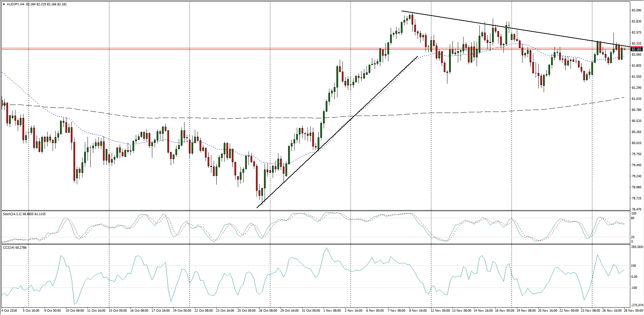Click the CCI(14) indicator label
The width and height of the screenshot is (644, 315).
[x=9, y=247]
